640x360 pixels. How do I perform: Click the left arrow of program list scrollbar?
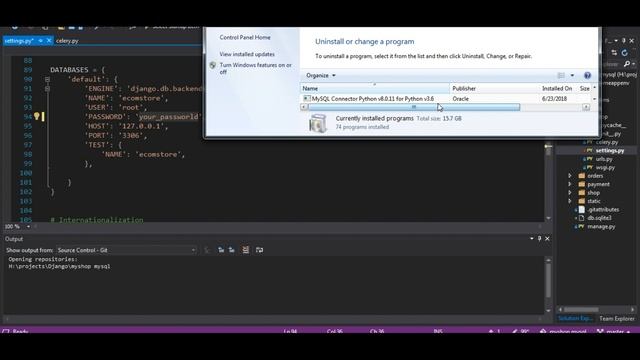click(x=304, y=107)
